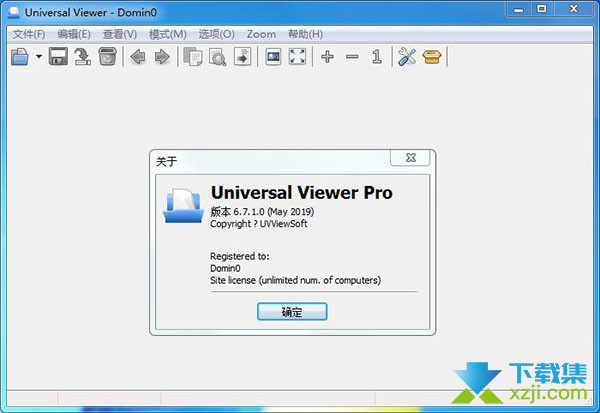Open settings via wrench tools icon
This screenshot has height=413, width=600.
point(406,57)
